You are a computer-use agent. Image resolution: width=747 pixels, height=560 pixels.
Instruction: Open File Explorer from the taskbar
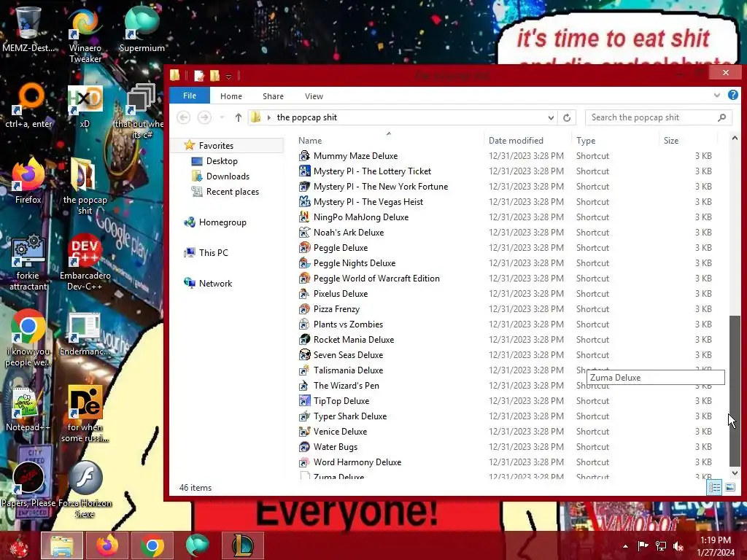point(62,545)
